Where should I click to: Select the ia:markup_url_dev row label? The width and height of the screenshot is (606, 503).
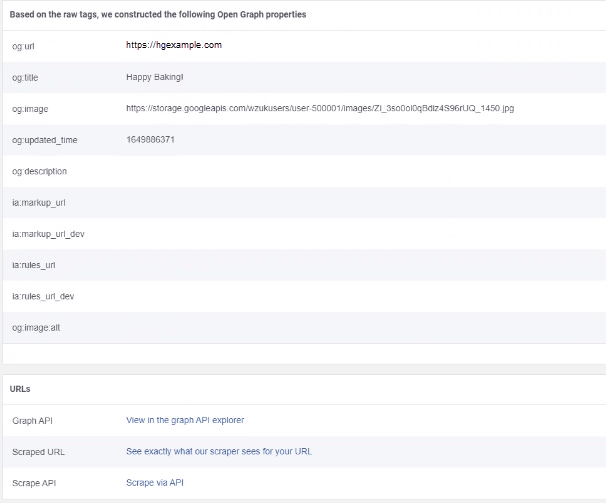[x=48, y=233]
